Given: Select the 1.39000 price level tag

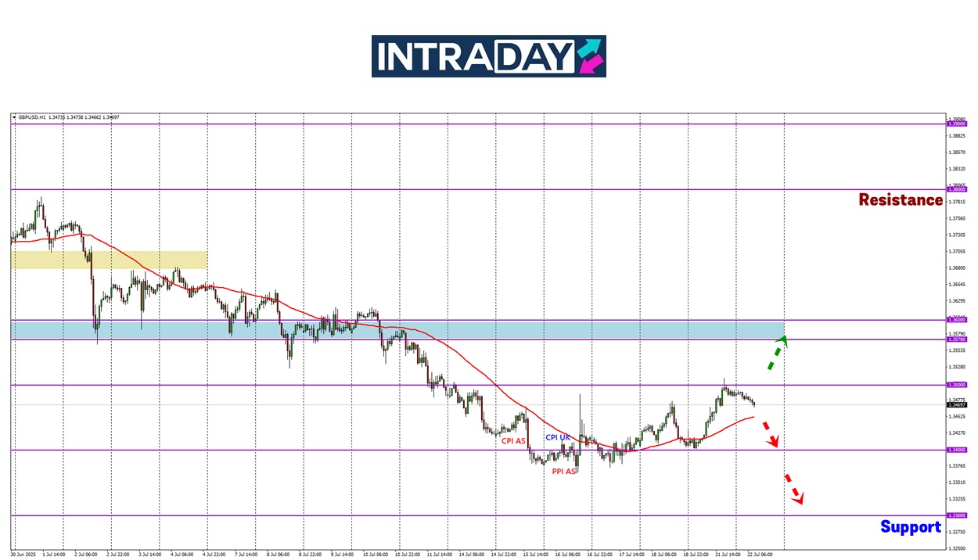Looking at the screenshot, I should pos(956,124).
